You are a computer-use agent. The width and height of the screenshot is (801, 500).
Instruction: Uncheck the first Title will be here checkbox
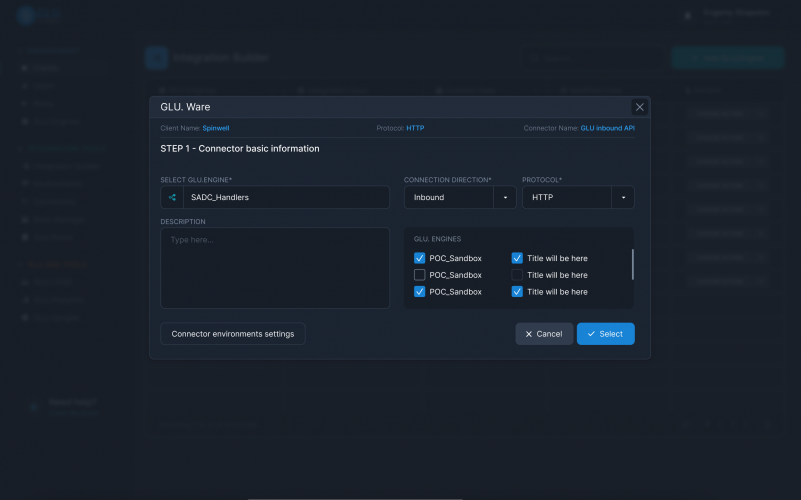click(x=517, y=258)
